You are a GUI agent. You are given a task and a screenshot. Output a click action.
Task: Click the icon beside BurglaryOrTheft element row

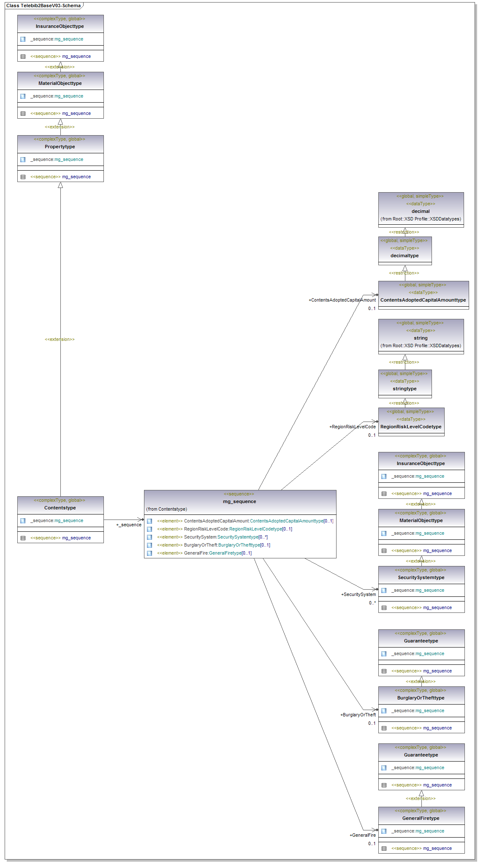tap(149, 545)
